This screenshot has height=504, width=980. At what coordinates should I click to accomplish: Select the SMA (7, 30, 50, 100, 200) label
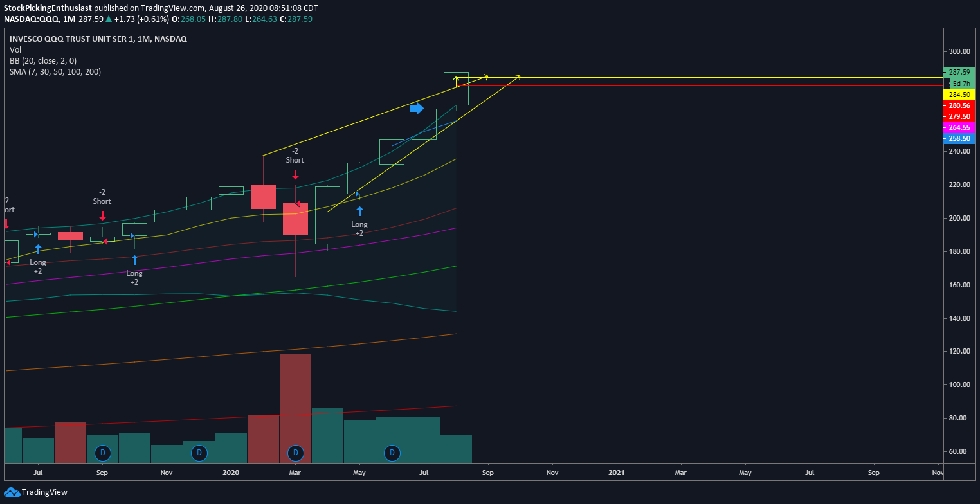pyautogui.click(x=55, y=71)
